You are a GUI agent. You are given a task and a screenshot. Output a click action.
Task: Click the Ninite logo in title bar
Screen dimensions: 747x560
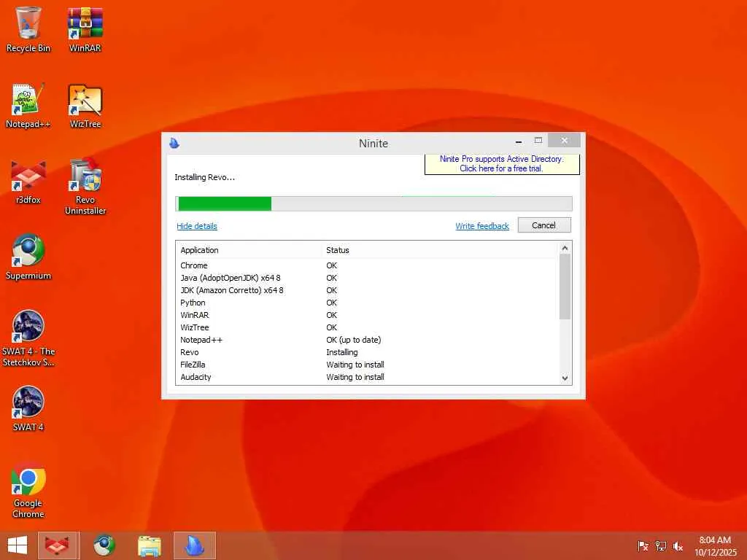pyautogui.click(x=174, y=143)
